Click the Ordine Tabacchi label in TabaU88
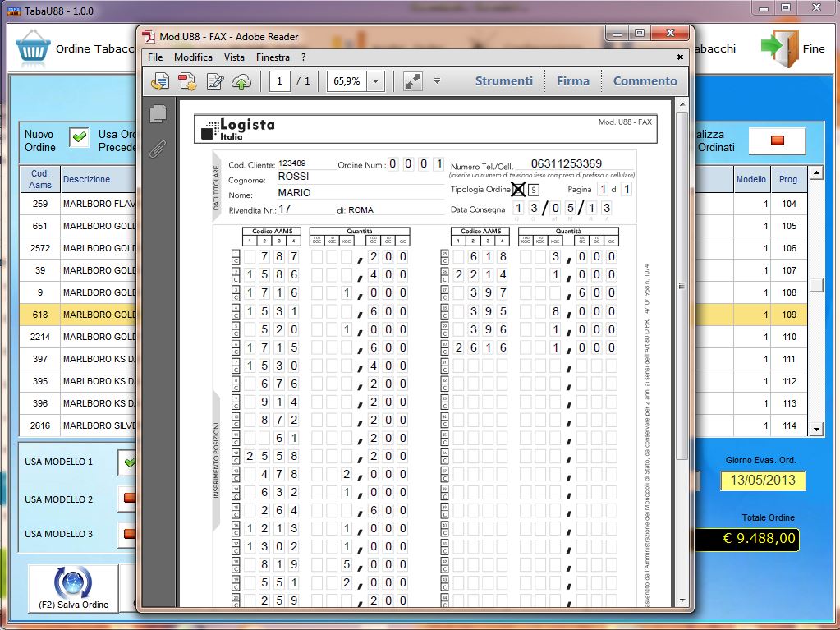Image resolution: width=840 pixels, height=630 pixels. 94,48
